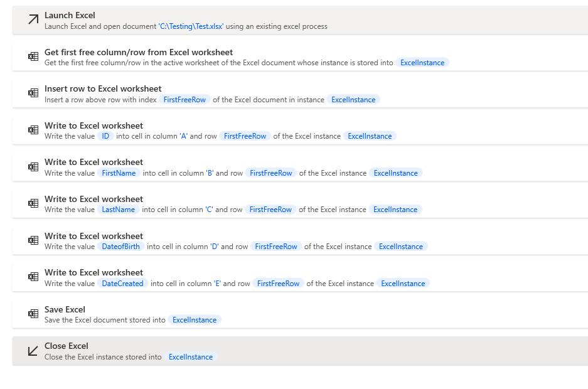Click the Excel icon beside the DateCreated write action
Screen dimensions: 588x389
33,277
